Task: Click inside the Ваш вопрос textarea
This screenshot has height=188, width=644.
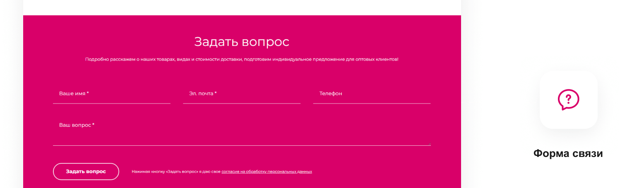Action: coord(241,133)
